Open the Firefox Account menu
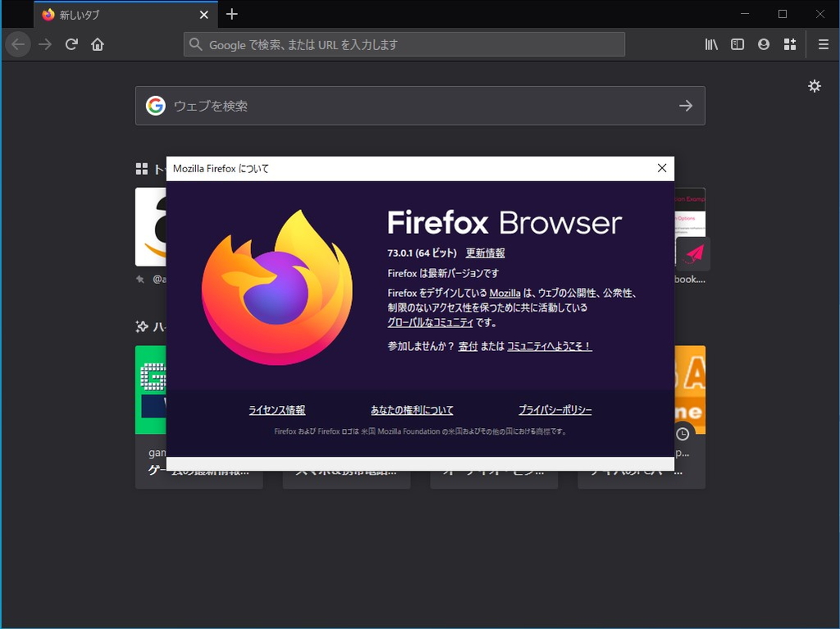This screenshot has height=629, width=840. (x=764, y=44)
